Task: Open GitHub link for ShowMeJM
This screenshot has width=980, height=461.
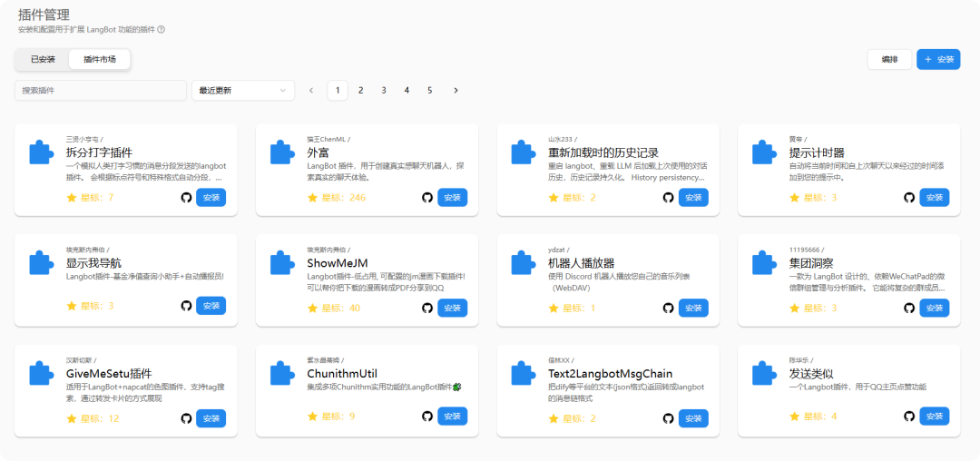Action: pyautogui.click(x=426, y=308)
